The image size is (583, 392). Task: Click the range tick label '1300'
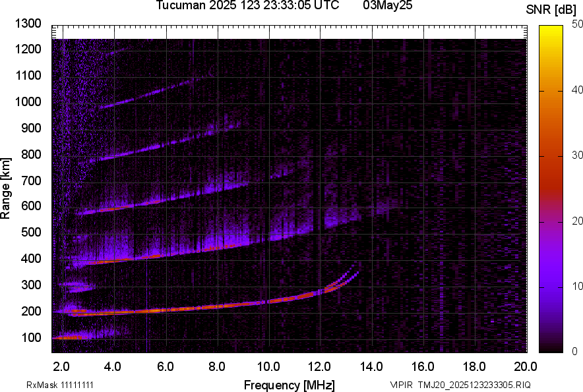click(28, 24)
